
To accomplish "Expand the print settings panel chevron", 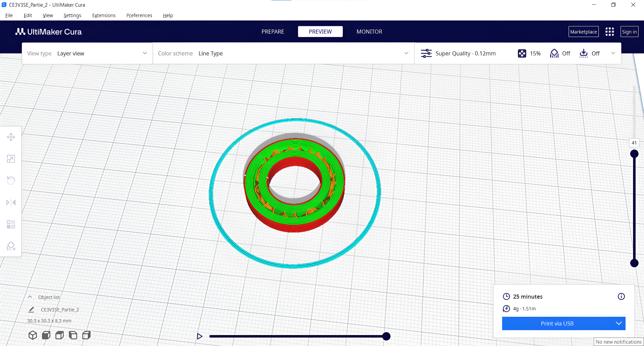I will click(613, 53).
